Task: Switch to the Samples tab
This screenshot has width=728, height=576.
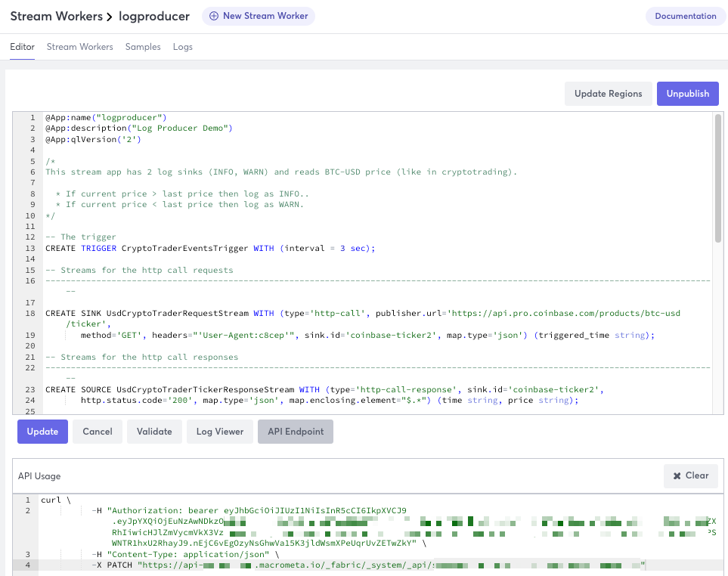Action: click(x=143, y=47)
